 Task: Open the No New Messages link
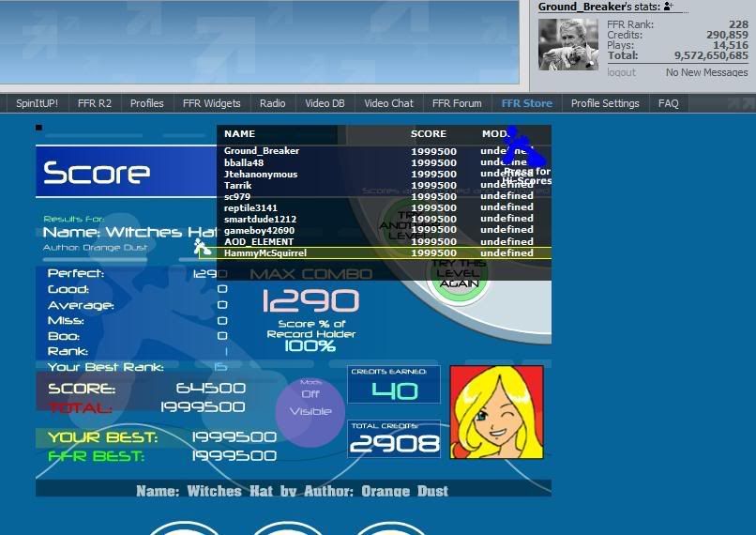pyautogui.click(x=706, y=72)
